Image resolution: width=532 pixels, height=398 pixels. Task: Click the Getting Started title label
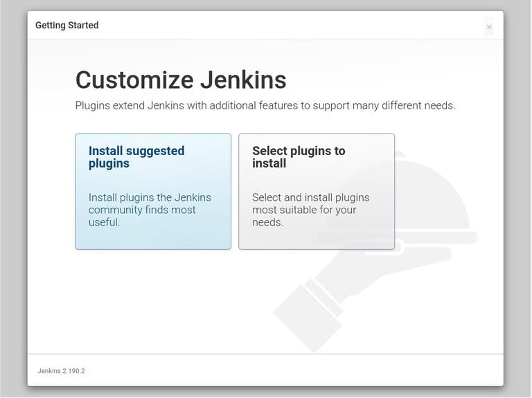(67, 26)
